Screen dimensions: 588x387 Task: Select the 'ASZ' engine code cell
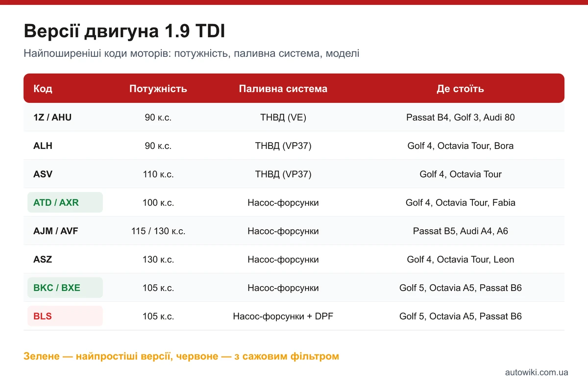(x=43, y=260)
